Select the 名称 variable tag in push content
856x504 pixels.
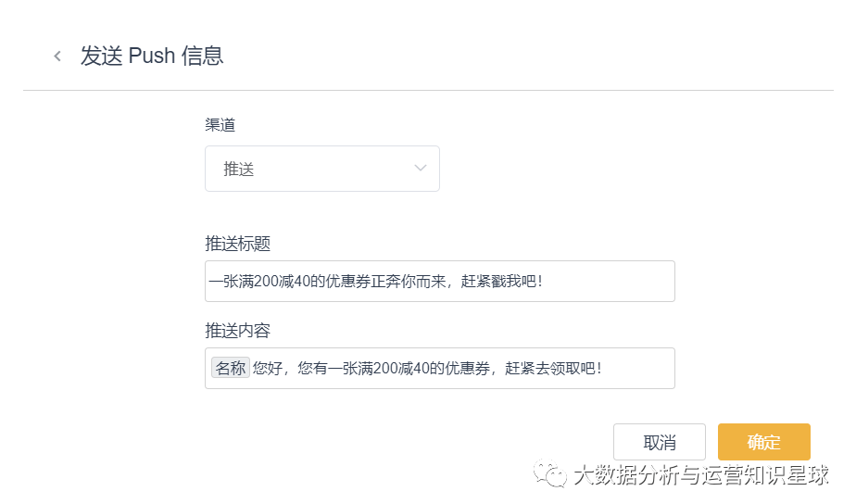pyautogui.click(x=231, y=368)
